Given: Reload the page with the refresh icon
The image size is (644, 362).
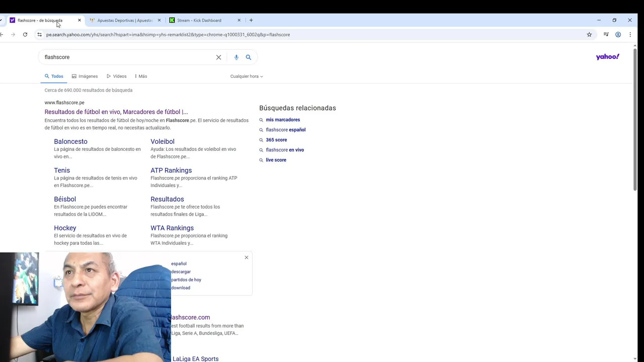Looking at the screenshot, I should 25,35.
